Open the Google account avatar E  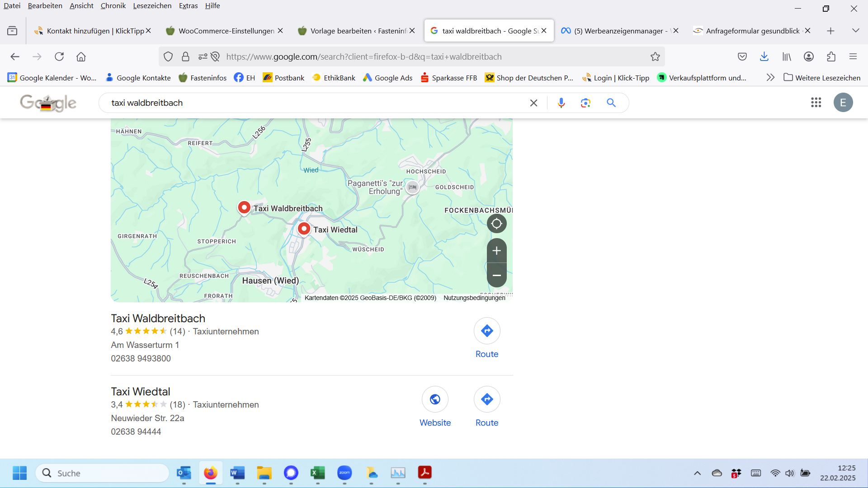843,103
